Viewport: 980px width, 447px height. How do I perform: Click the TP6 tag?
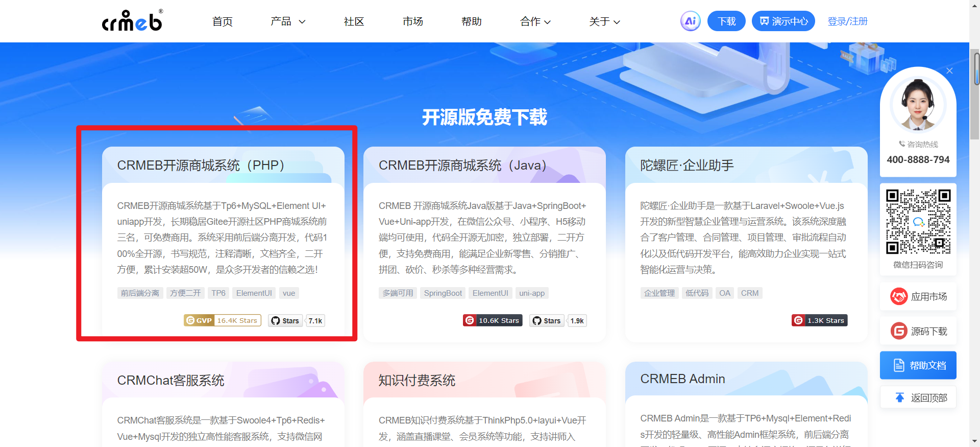(x=218, y=293)
